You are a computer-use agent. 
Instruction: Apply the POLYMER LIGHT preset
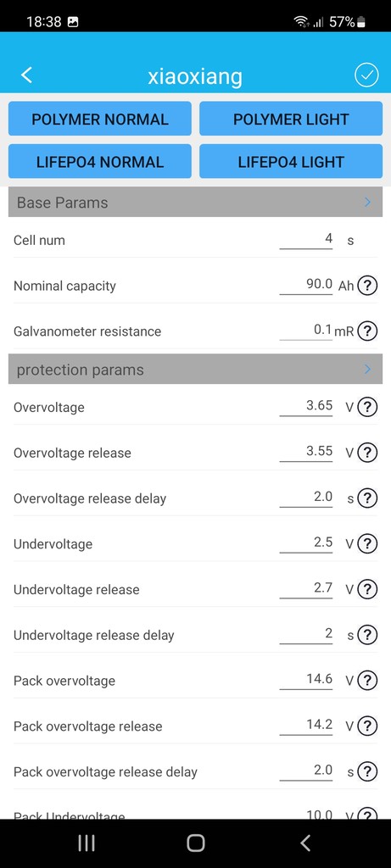291,119
